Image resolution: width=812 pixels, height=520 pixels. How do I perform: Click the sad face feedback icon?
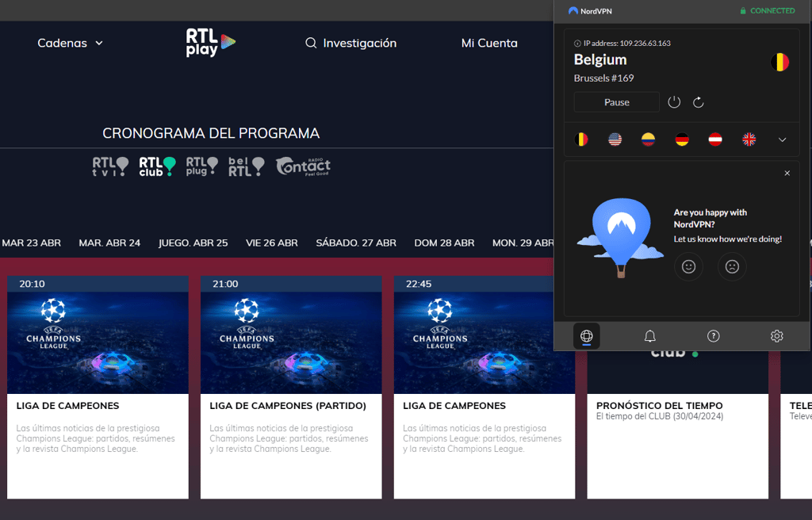pos(732,266)
